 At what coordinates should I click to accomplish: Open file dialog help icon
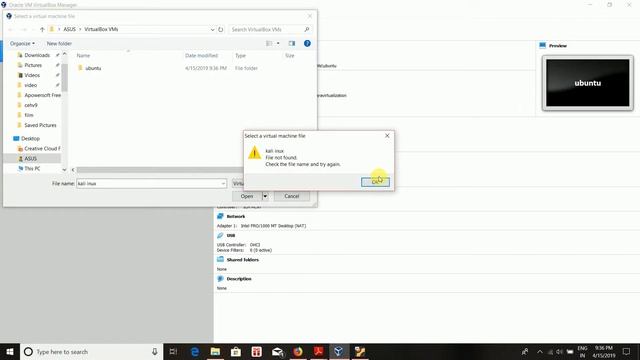307,43
